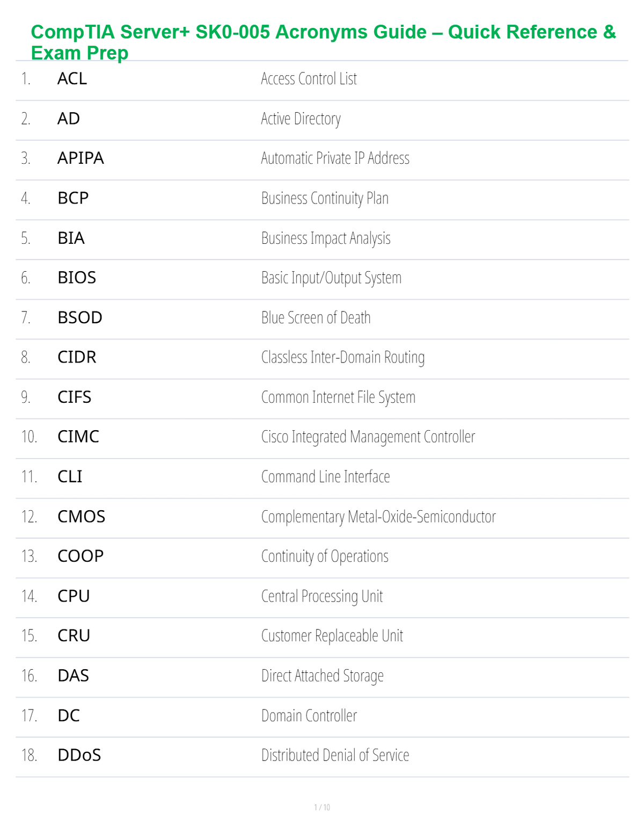
Task: Select the APIPA acronym
Action: (80, 158)
